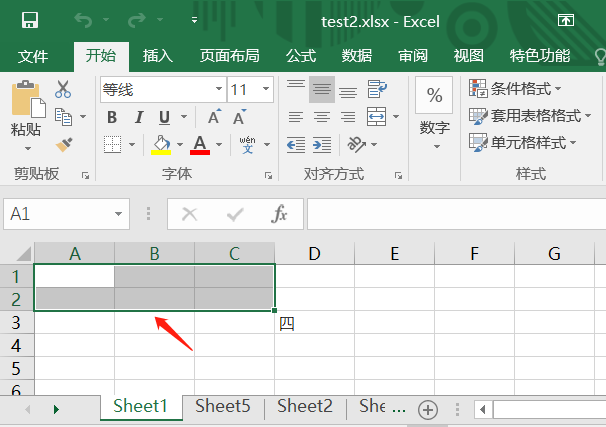The height and width of the screenshot is (427, 606).
Task: Apply the yellow fill color swatch
Action: (161, 145)
